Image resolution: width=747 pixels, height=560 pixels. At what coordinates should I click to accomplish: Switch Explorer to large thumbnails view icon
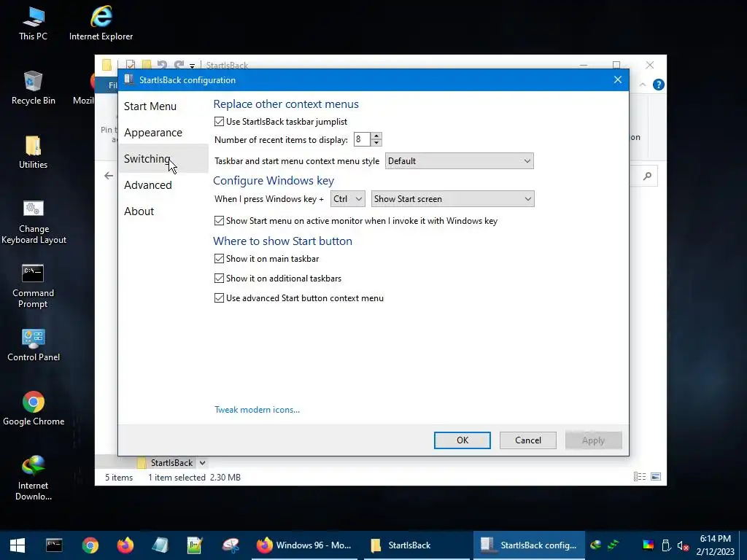click(x=656, y=477)
